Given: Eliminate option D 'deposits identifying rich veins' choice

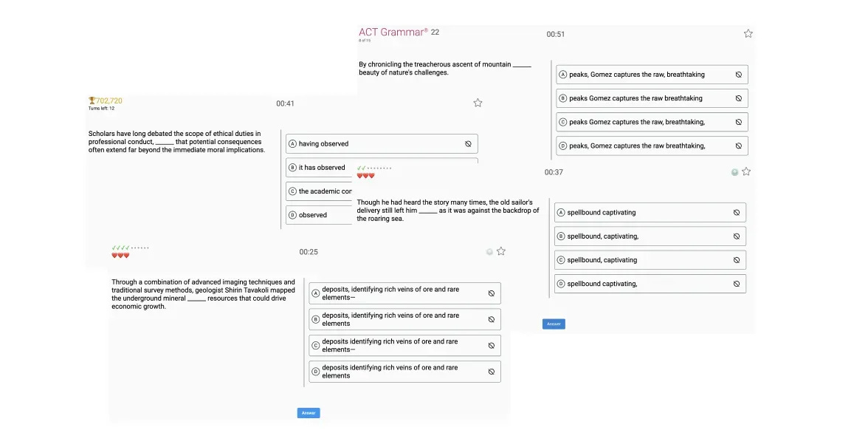Looking at the screenshot, I should click(x=491, y=372).
